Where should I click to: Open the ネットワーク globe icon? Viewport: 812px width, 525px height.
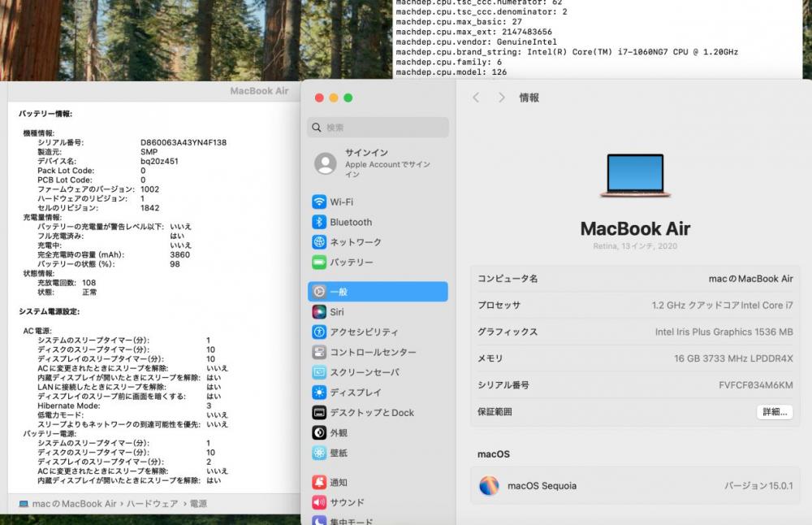tap(319, 242)
